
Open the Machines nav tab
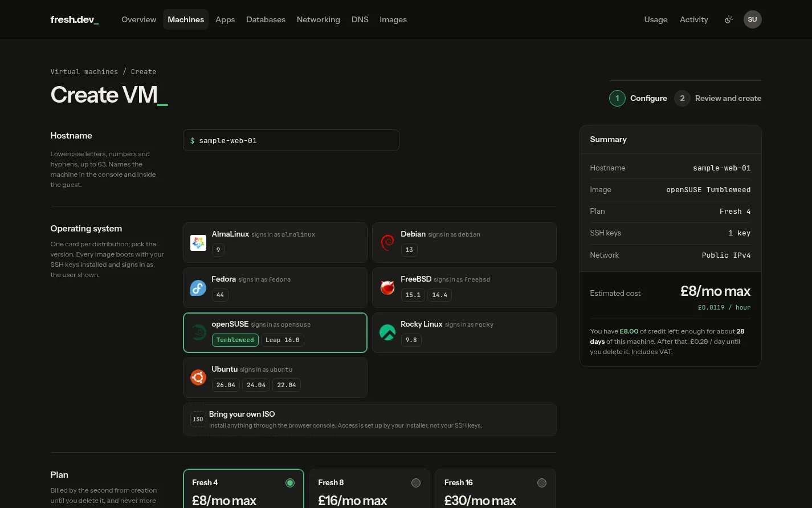[x=186, y=19]
